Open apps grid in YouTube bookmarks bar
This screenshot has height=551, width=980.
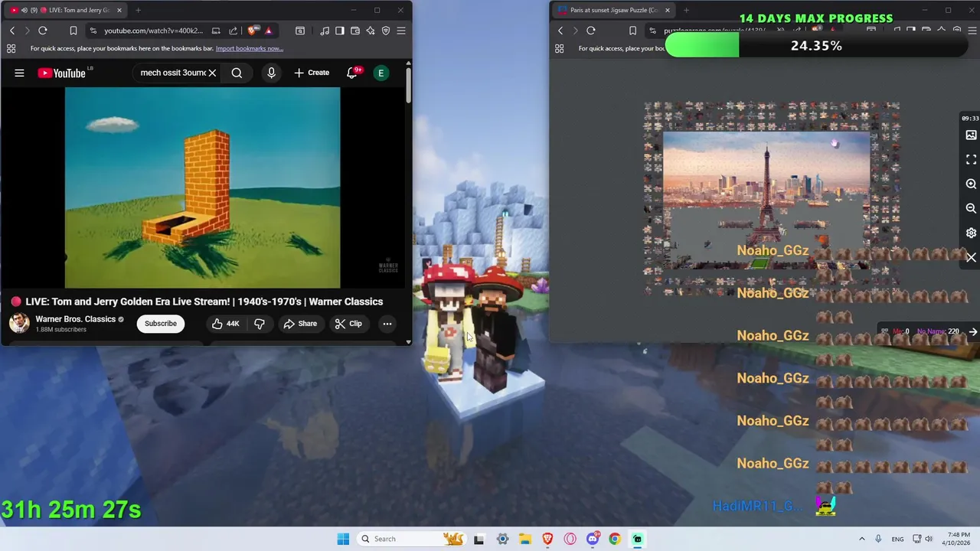tap(11, 48)
